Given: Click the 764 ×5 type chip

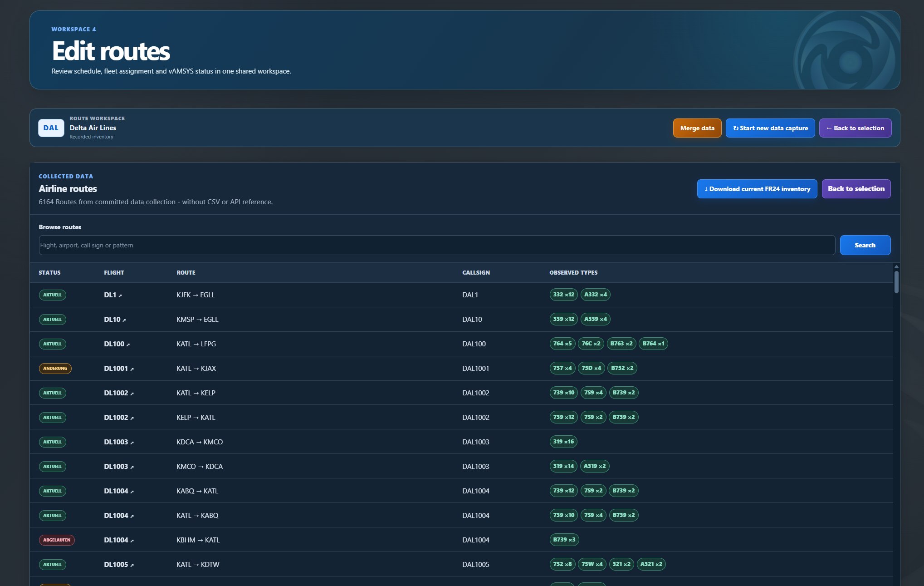Looking at the screenshot, I should (562, 344).
